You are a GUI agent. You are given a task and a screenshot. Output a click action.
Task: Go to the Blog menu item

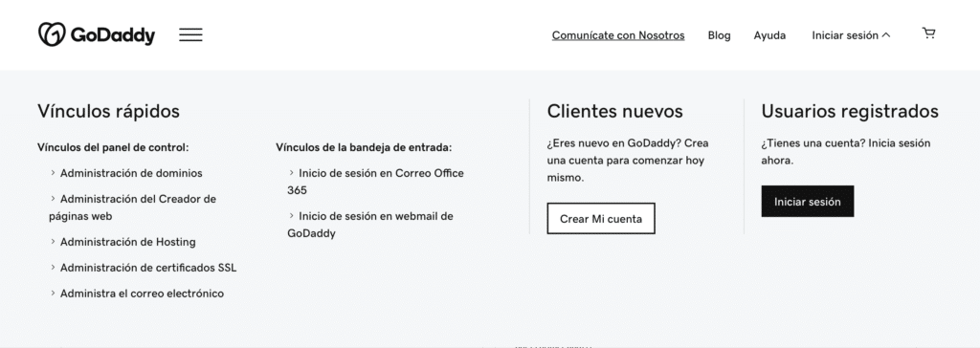point(719,35)
